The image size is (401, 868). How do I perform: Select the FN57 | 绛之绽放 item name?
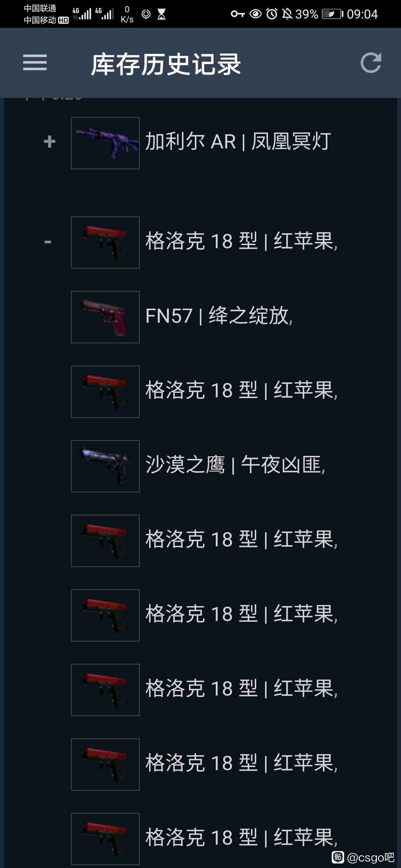(x=219, y=316)
